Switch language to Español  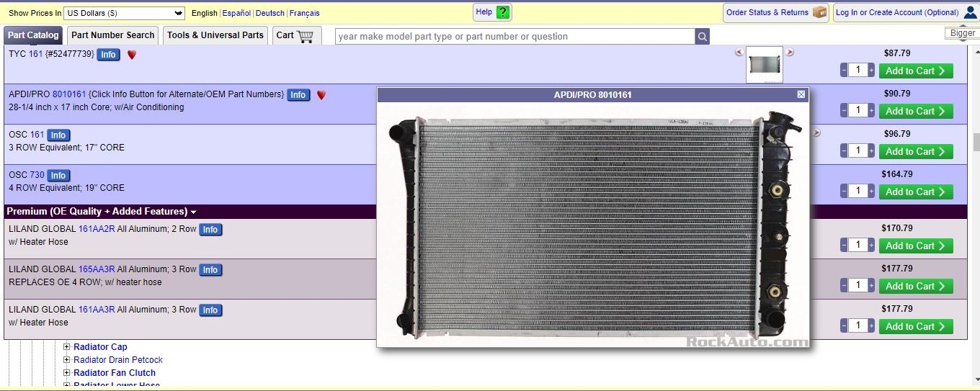point(236,13)
